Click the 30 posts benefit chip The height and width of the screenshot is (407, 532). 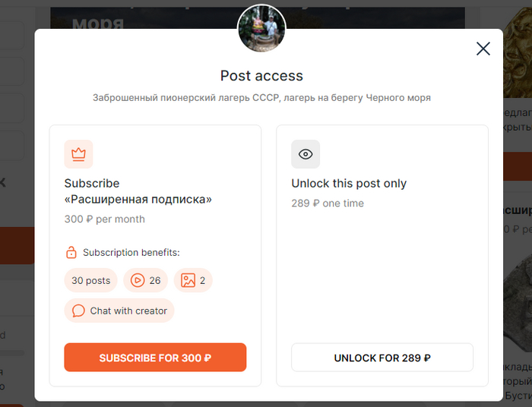point(90,280)
